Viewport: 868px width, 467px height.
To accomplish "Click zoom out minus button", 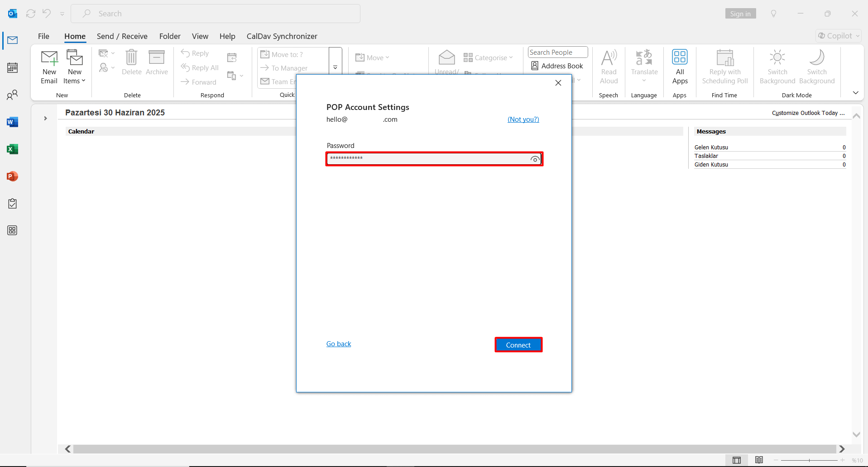I will tap(776, 460).
